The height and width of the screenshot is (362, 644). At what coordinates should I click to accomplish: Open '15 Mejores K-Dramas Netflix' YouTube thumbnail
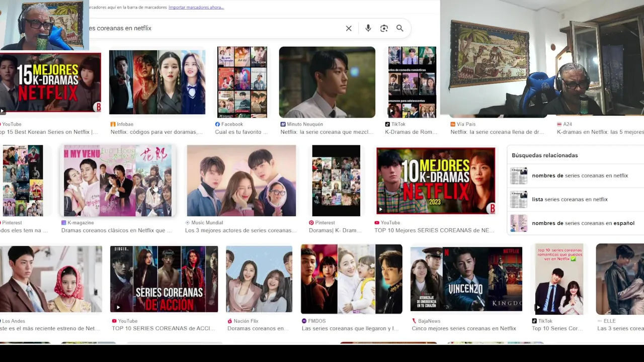point(50,83)
